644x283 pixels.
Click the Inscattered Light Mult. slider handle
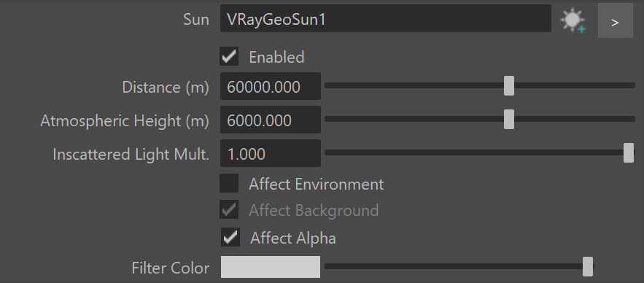pyautogui.click(x=629, y=152)
